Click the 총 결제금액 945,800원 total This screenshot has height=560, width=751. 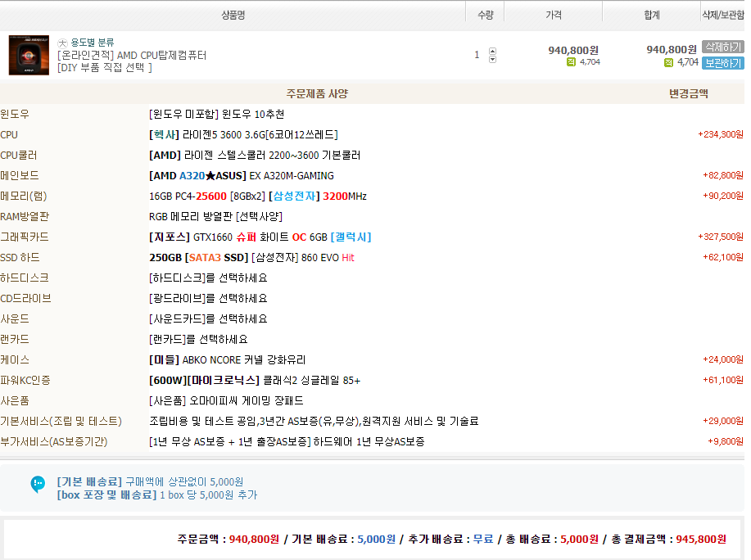701,539
